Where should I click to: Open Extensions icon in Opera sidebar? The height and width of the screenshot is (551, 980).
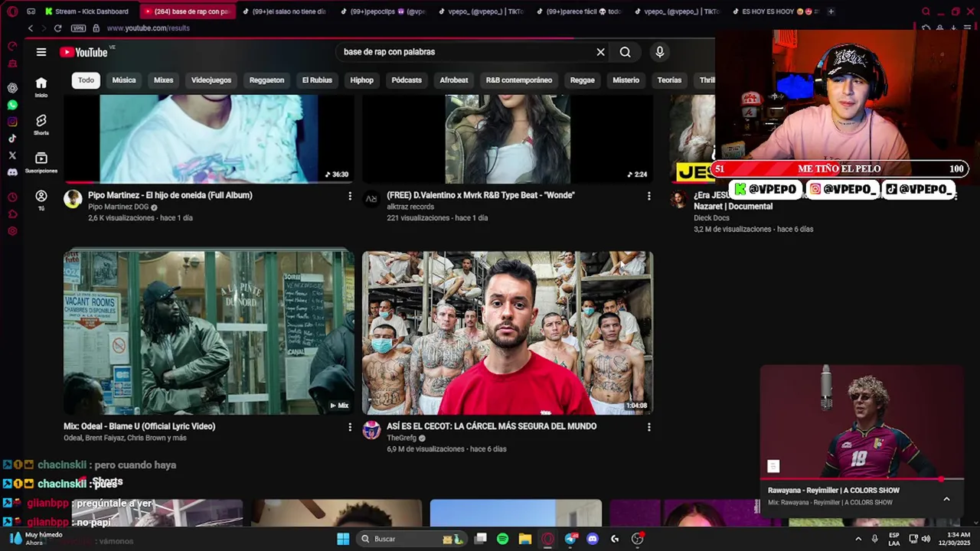(12, 214)
